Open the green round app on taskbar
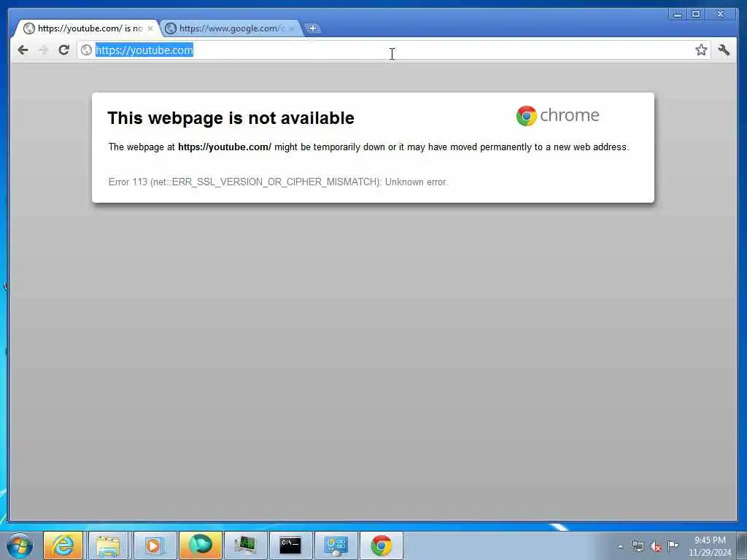The width and height of the screenshot is (747, 560). pos(200,545)
